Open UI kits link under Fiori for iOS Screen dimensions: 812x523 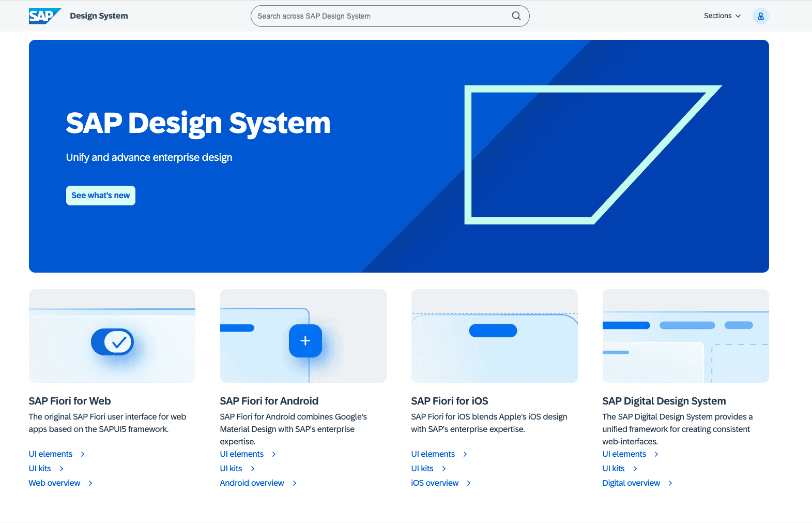[x=422, y=469]
